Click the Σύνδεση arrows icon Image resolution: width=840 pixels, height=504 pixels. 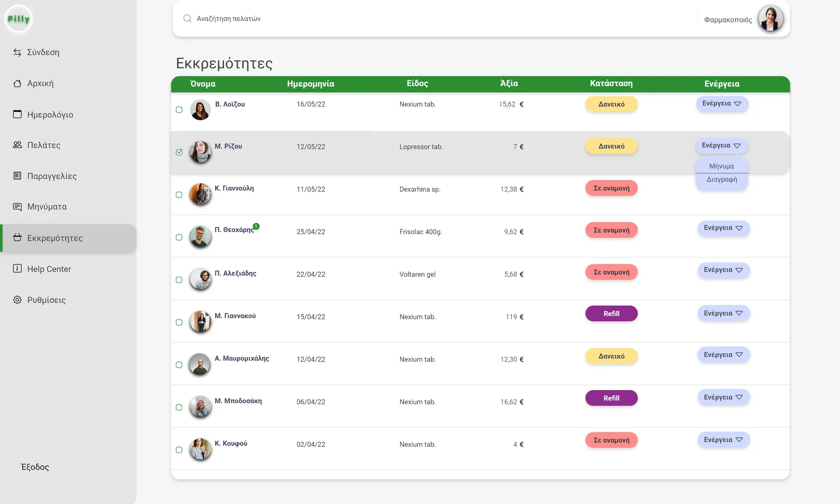[17, 52]
